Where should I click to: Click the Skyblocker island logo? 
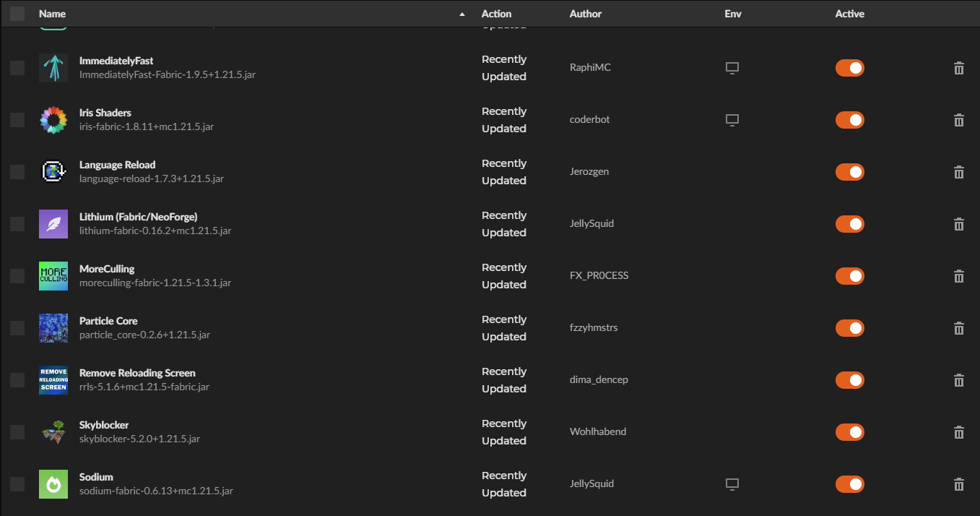pyautogui.click(x=53, y=432)
